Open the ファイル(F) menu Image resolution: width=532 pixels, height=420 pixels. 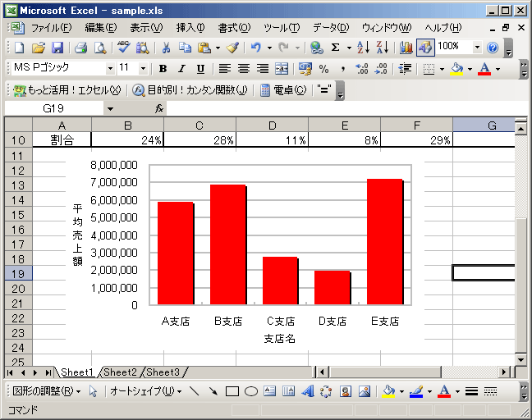pyautogui.click(x=52, y=28)
